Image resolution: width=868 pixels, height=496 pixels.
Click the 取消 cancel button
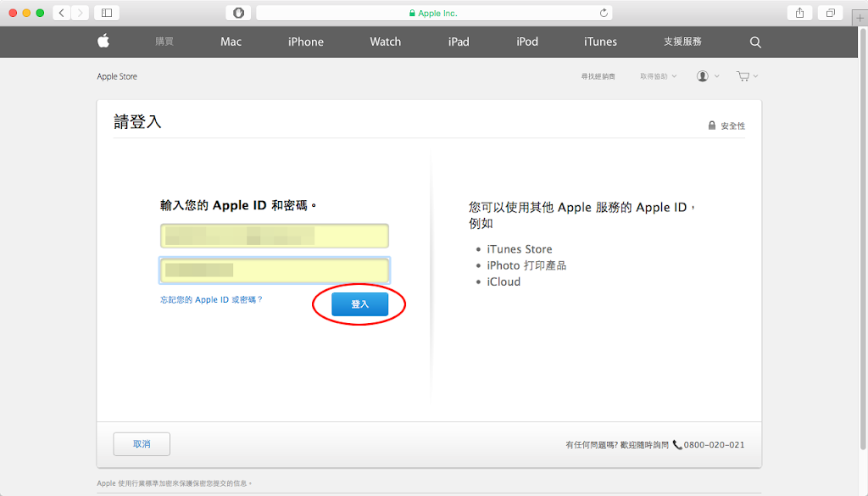142,444
